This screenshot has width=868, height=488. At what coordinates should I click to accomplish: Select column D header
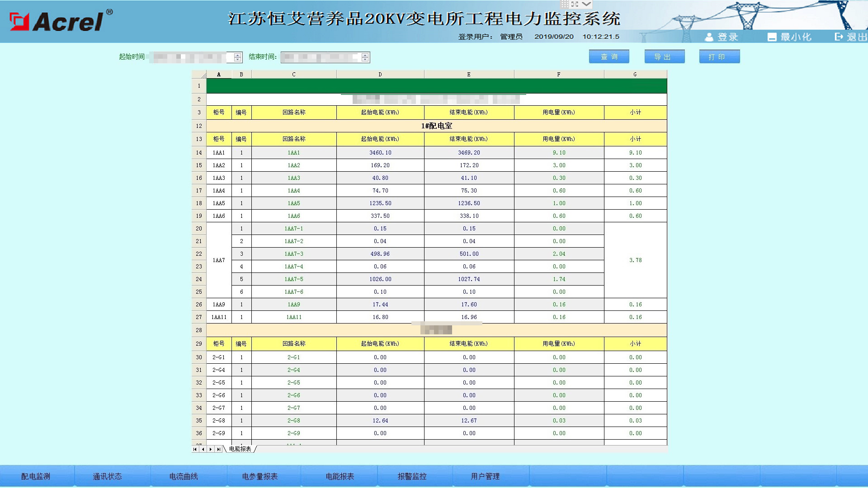coord(380,75)
